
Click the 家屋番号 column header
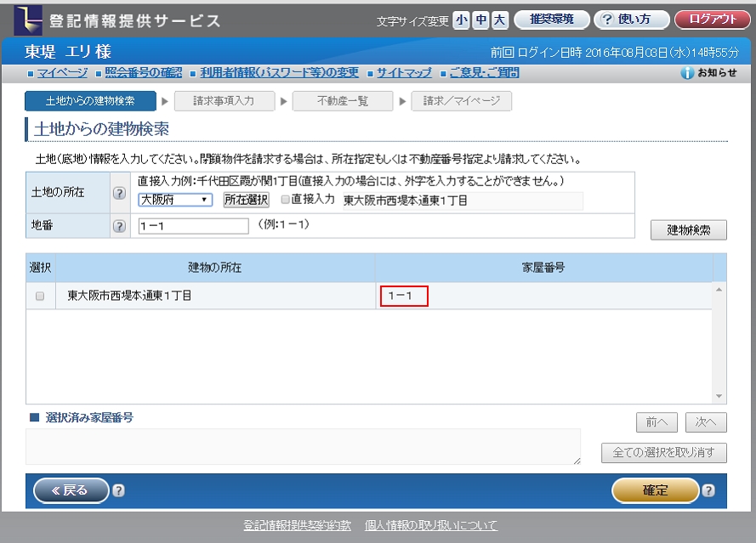[544, 268]
